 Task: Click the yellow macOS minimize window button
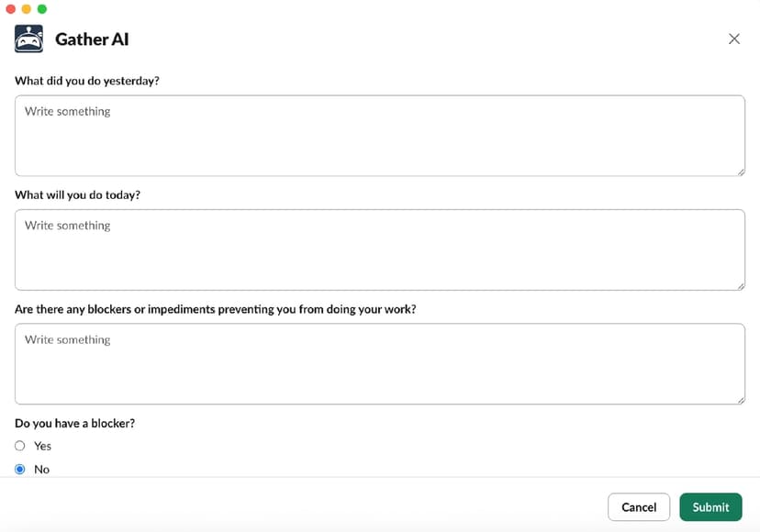pyautogui.click(x=27, y=9)
